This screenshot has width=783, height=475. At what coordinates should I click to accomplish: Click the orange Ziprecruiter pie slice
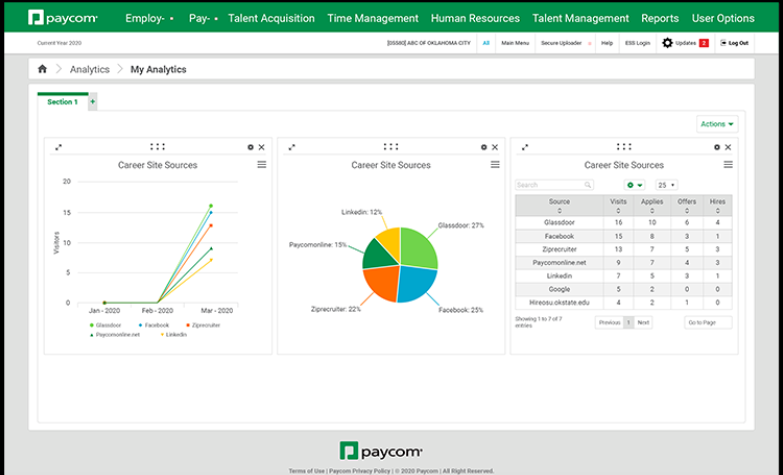[x=383, y=282]
